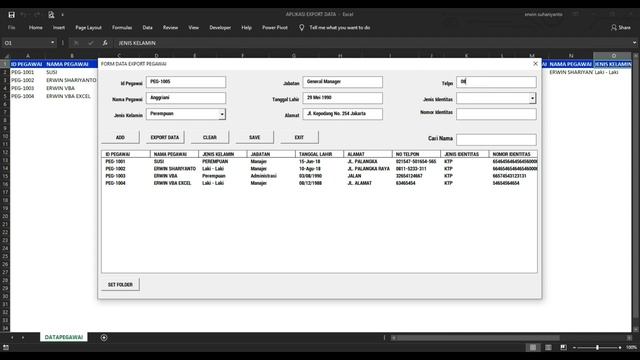Click the Save icon in Quick Access Toolbar
The height and width of the screenshot is (360, 640).
point(11,15)
